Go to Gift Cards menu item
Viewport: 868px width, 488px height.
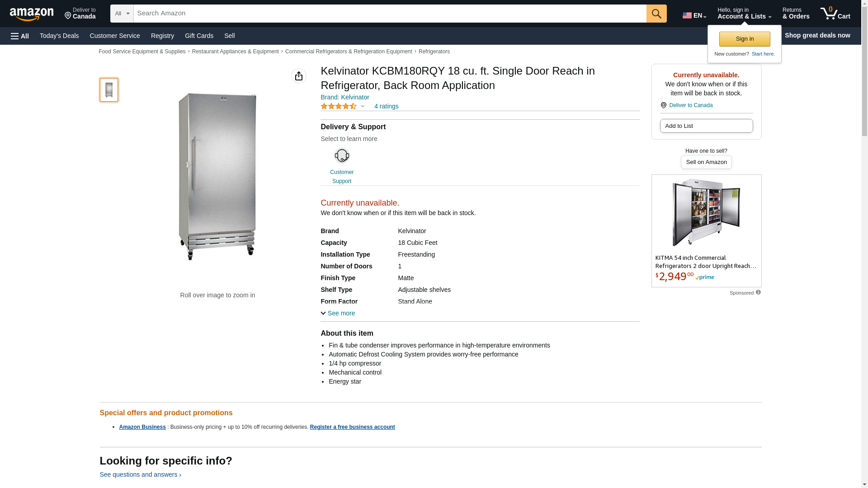tap(199, 36)
